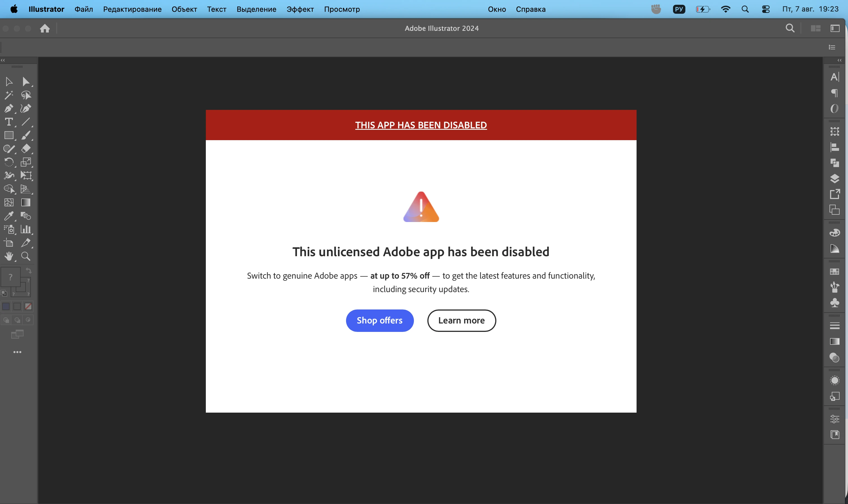Image resolution: width=848 pixels, height=504 pixels.
Task: Open the Swatches panel
Action: tap(835, 272)
